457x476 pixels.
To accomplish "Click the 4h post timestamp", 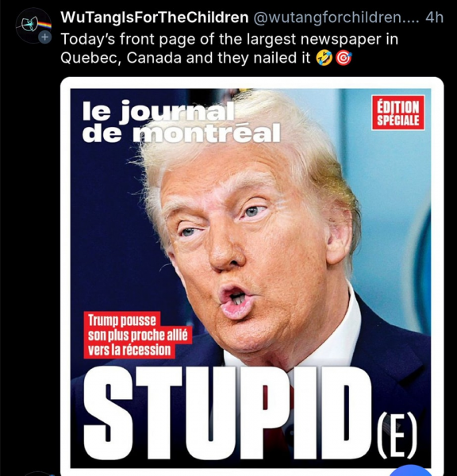I will [x=434, y=17].
